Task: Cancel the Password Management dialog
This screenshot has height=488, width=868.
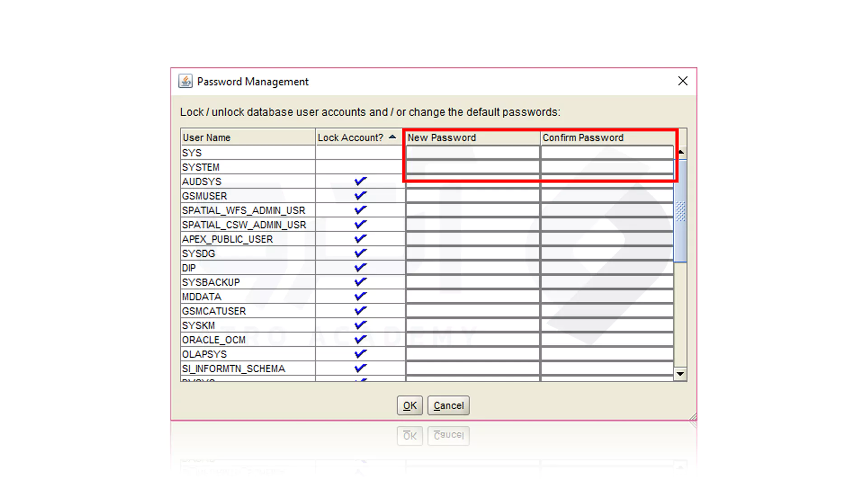Action: [448, 405]
